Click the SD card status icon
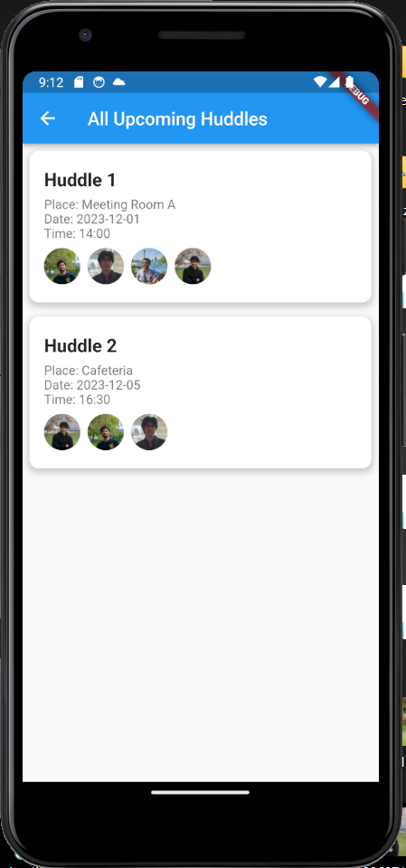 coord(79,82)
